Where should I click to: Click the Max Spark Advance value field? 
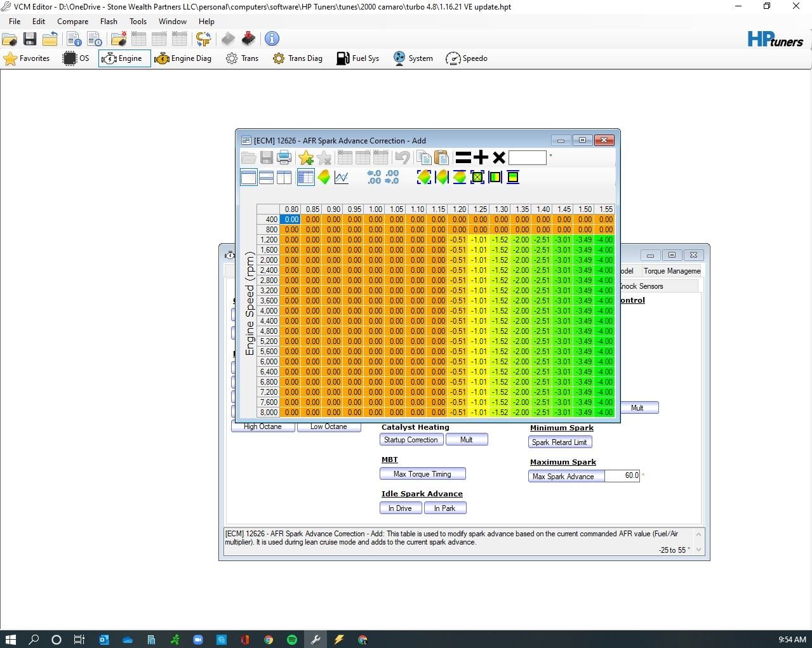[622, 476]
